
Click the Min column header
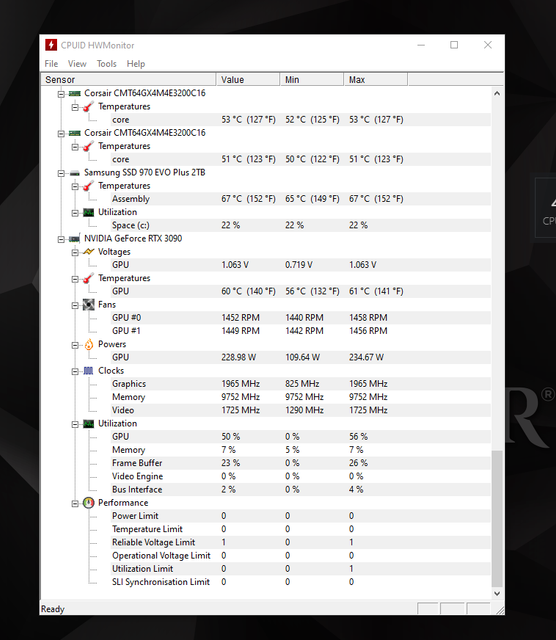[311, 80]
